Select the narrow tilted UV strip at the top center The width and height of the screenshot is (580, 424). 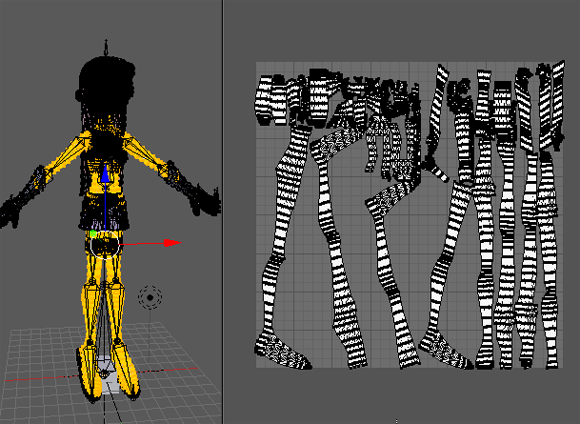tap(438, 111)
